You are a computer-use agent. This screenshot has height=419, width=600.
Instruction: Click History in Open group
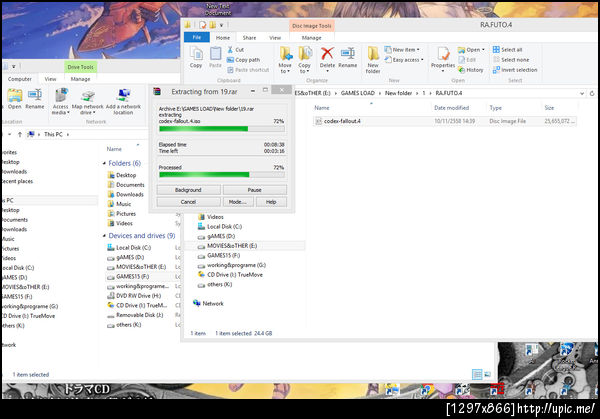(471, 70)
